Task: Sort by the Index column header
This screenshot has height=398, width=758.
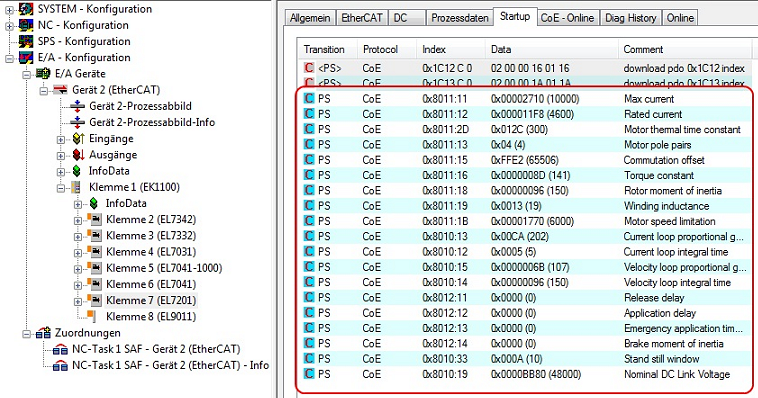Action: click(x=451, y=49)
